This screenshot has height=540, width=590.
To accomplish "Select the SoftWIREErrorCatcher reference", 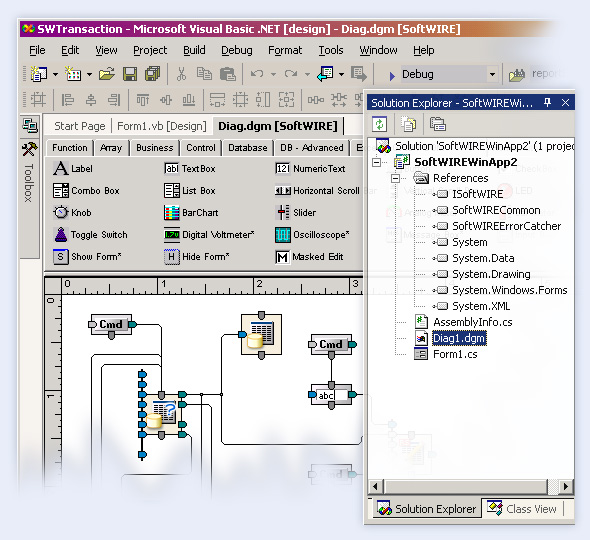I will 506,226.
